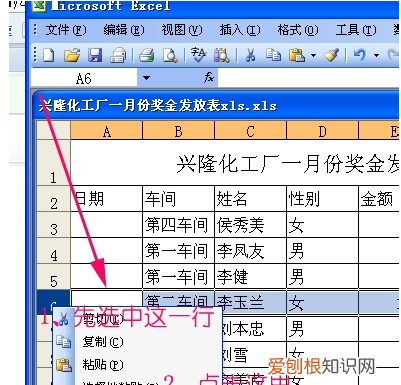Open the 视图(V) menu

182,30
